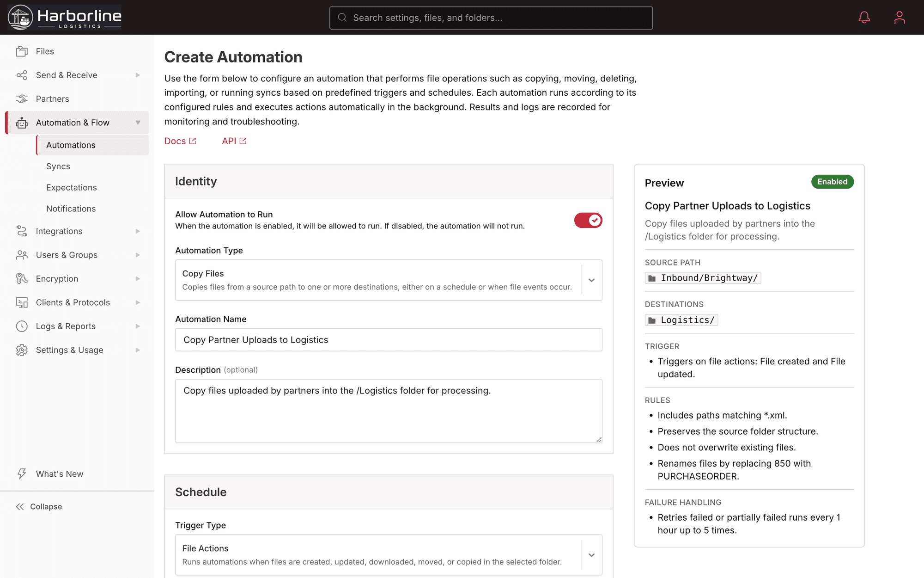This screenshot has height=578, width=924.
Task: Click the Description textarea resize handle
Action: (599, 439)
